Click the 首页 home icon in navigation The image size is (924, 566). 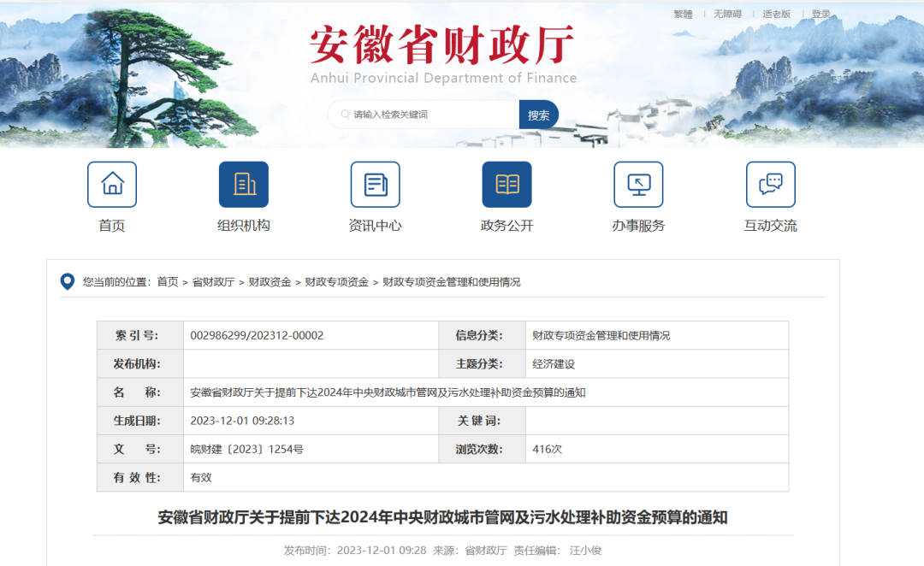coord(112,184)
